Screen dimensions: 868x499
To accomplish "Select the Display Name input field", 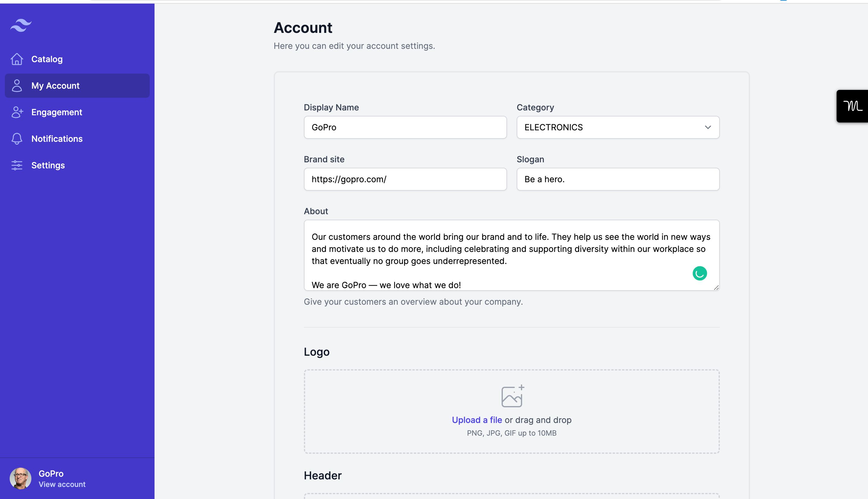I will (x=405, y=127).
